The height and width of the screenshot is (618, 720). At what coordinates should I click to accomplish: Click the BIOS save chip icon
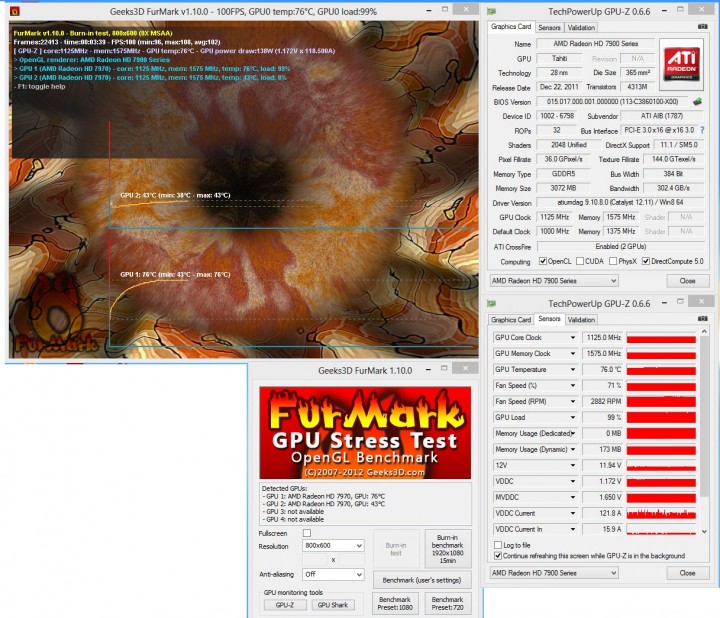point(698,101)
